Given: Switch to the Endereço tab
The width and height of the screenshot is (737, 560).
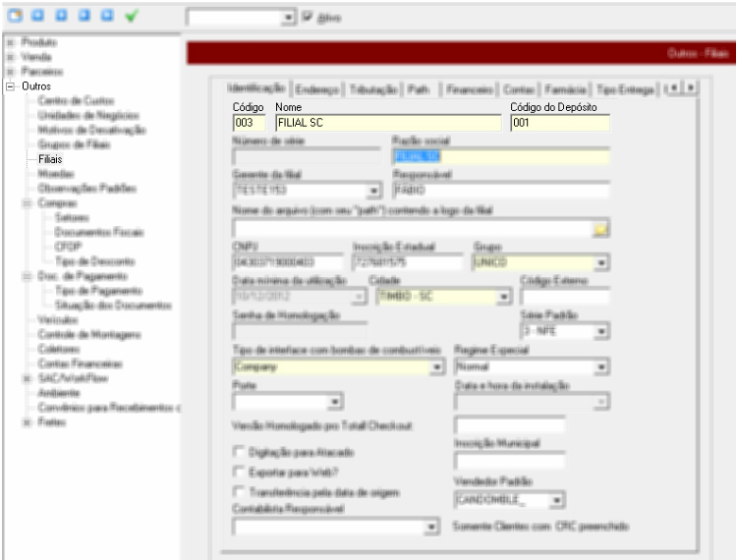Looking at the screenshot, I should click(317, 89).
